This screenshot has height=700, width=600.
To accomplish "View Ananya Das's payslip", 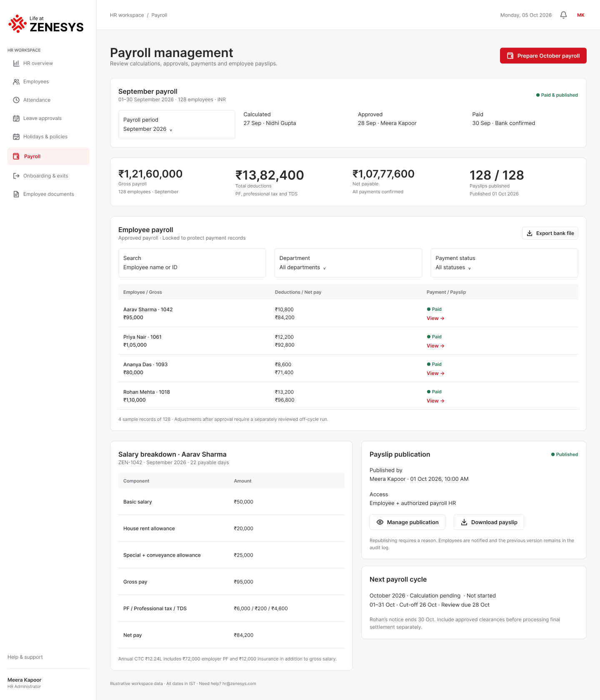I will click(435, 373).
